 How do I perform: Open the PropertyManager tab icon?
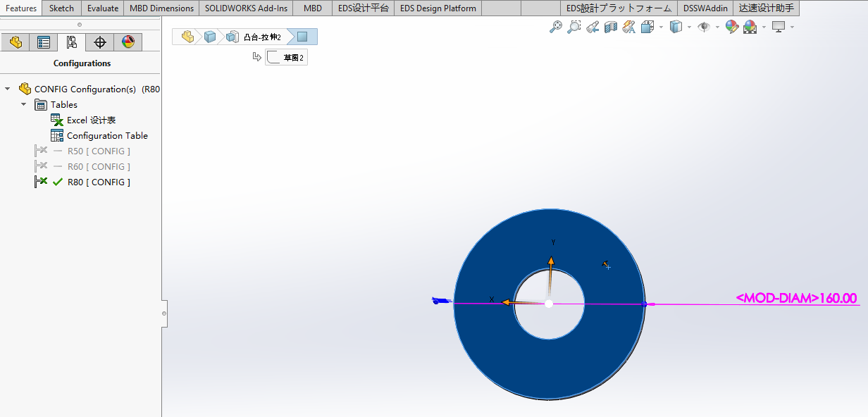44,42
